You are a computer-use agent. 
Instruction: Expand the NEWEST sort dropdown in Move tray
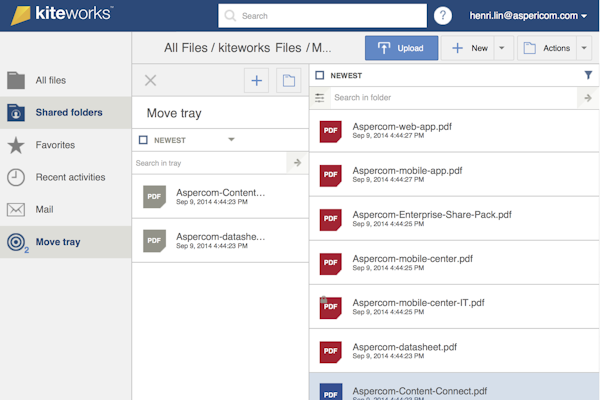pos(231,140)
